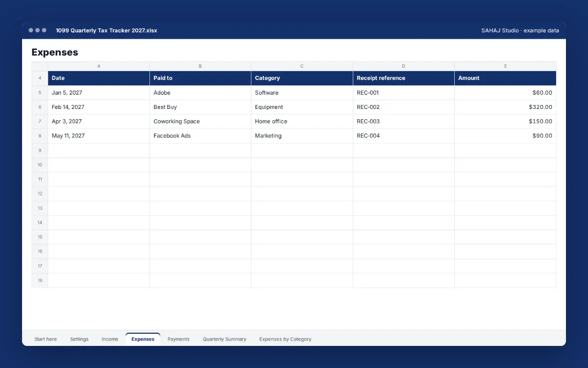Switch to Expenses by Category tab

(x=285, y=339)
